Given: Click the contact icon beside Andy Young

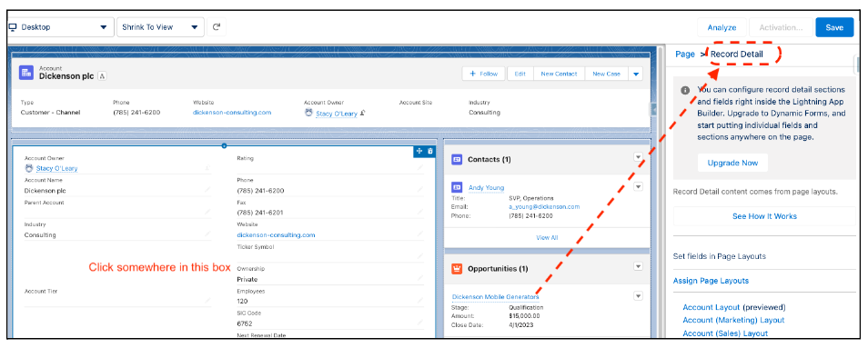Looking at the screenshot, I should tap(457, 187).
